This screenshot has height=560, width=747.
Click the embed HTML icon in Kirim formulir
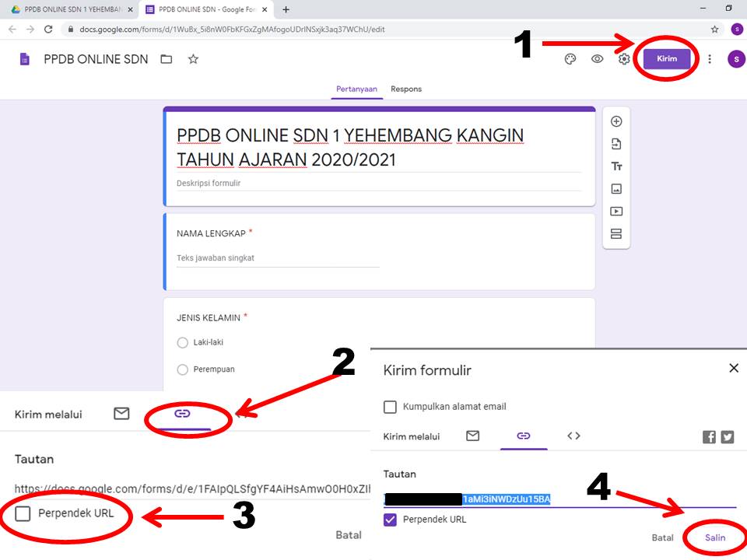(x=573, y=436)
